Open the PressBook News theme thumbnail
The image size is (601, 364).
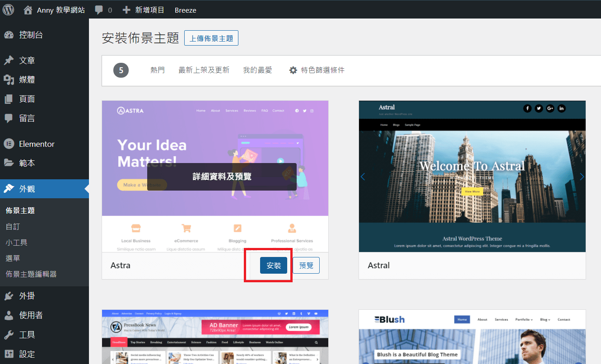pyautogui.click(x=215, y=337)
